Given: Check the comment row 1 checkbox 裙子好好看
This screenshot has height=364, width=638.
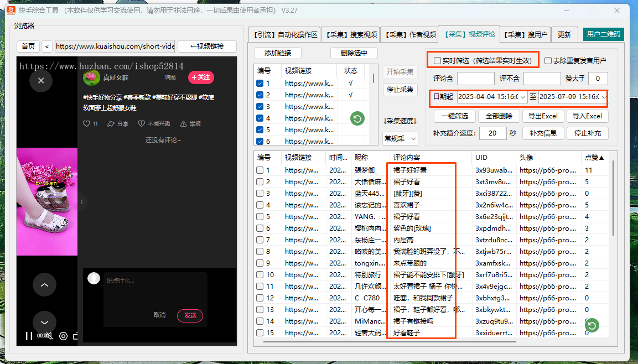Looking at the screenshot, I should click(260, 170).
